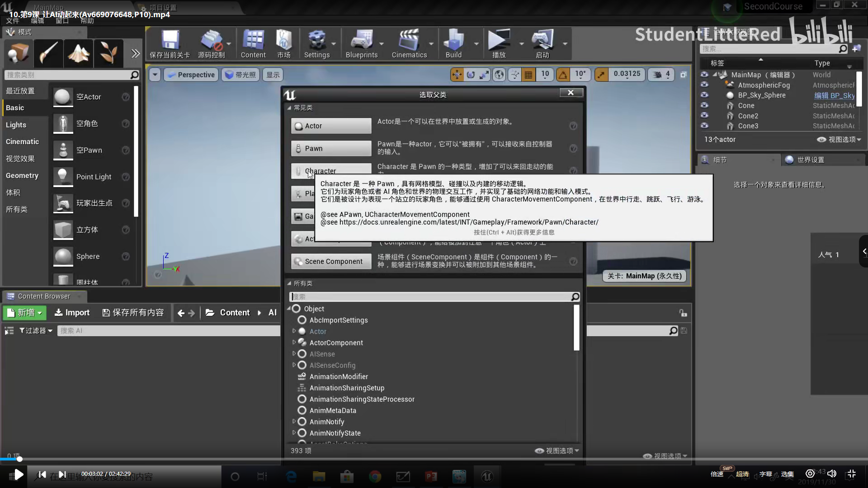Switch to the 世界设置 World Settings tab
Viewport: 868px width, 488px height.
click(x=811, y=160)
